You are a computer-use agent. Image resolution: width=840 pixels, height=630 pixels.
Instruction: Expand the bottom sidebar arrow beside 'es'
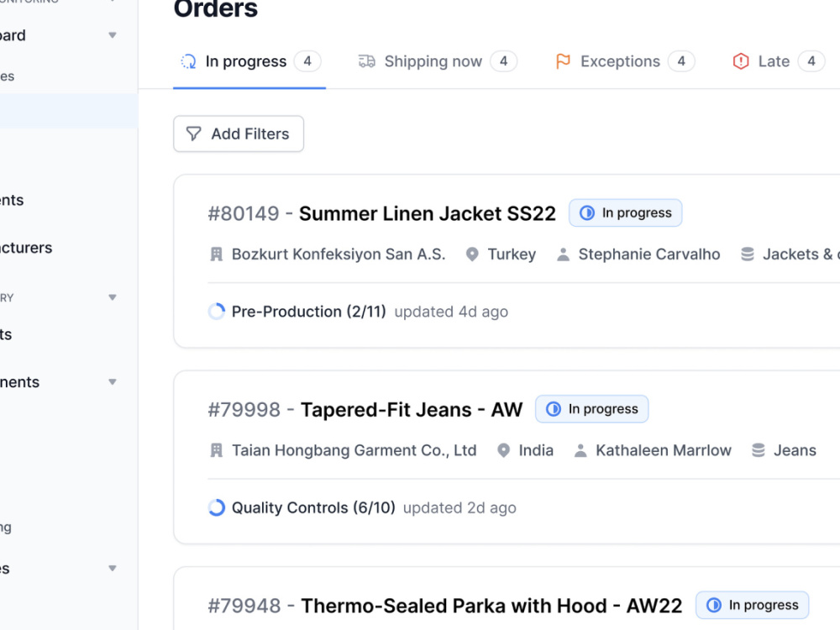(113, 569)
